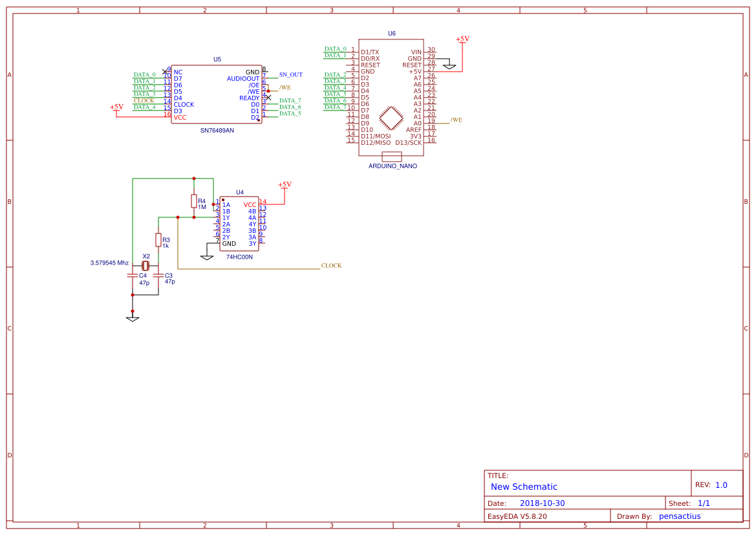The width and height of the screenshot is (756, 535).
Task: Select resistor R3 1k symbol
Action: click(158, 240)
